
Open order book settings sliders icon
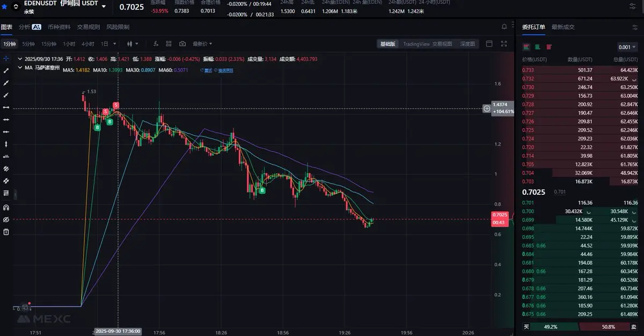tap(635, 27)
